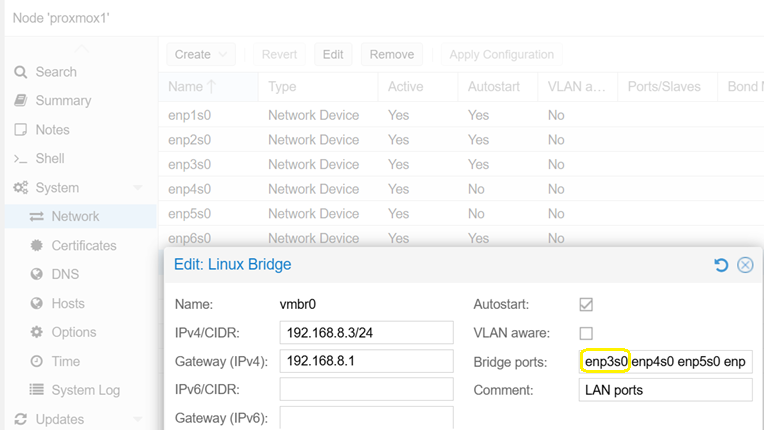Select the enp6s0 row
This screenshot has width=773, height=430.
(461, 237)
